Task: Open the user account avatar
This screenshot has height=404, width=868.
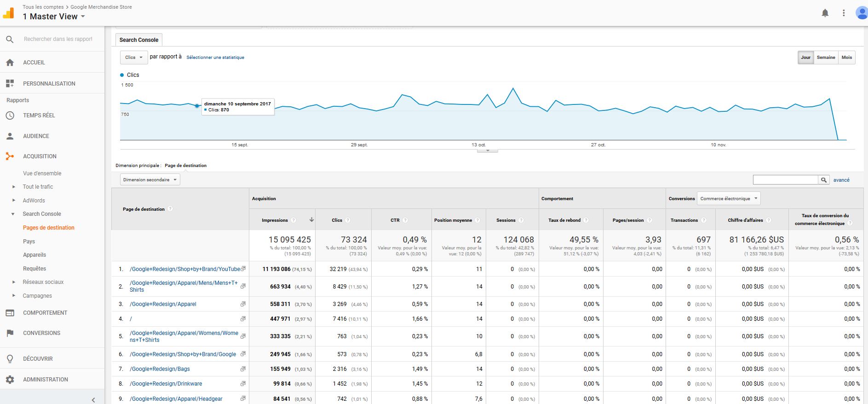Action: 861,13
